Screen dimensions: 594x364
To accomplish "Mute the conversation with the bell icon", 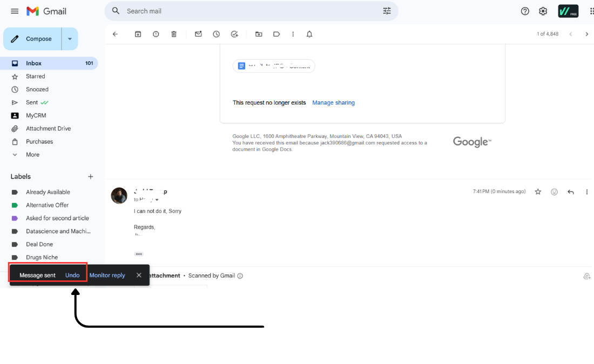I will 309,33.
